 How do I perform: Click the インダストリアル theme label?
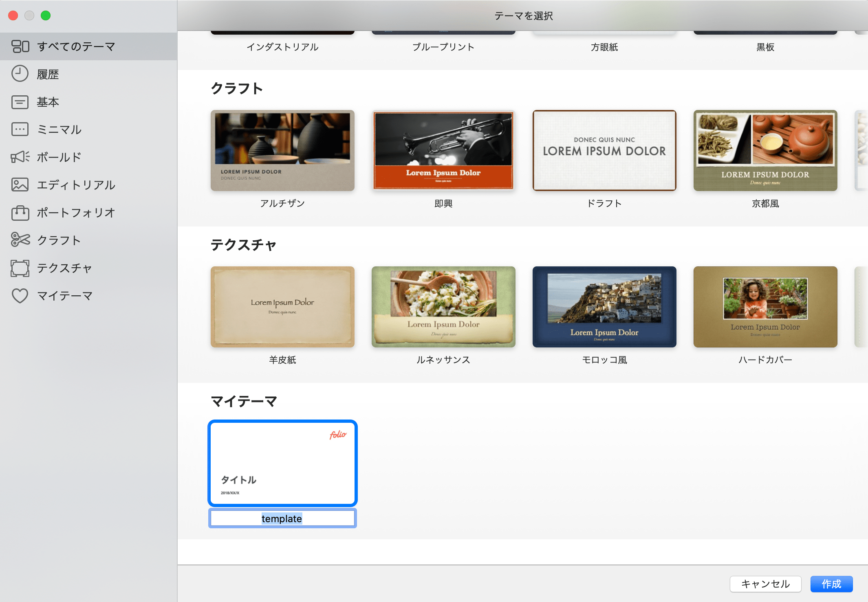coord(282,47)
